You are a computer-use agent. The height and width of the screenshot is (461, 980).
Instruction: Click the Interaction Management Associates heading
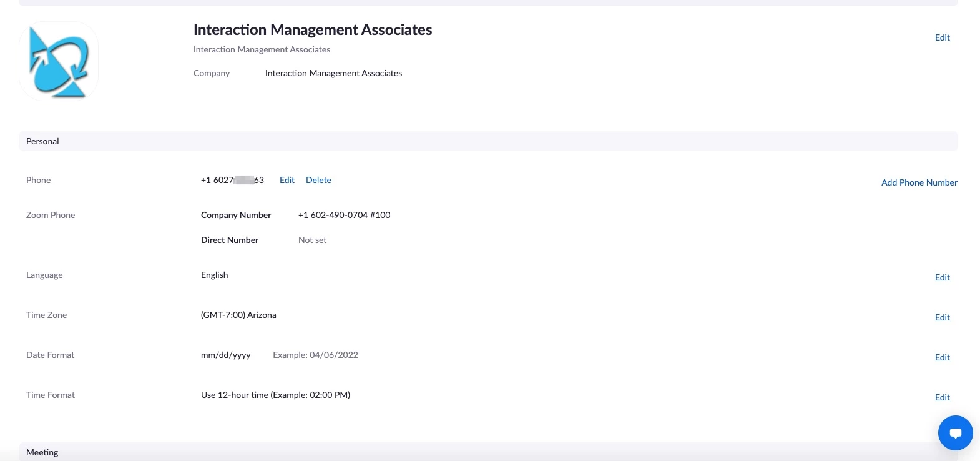(313, 29)
